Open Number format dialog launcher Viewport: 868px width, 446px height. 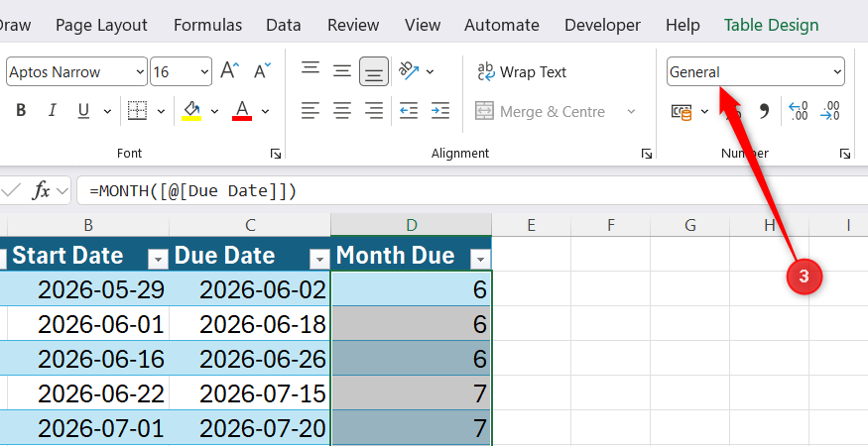(x=845, y=154)
